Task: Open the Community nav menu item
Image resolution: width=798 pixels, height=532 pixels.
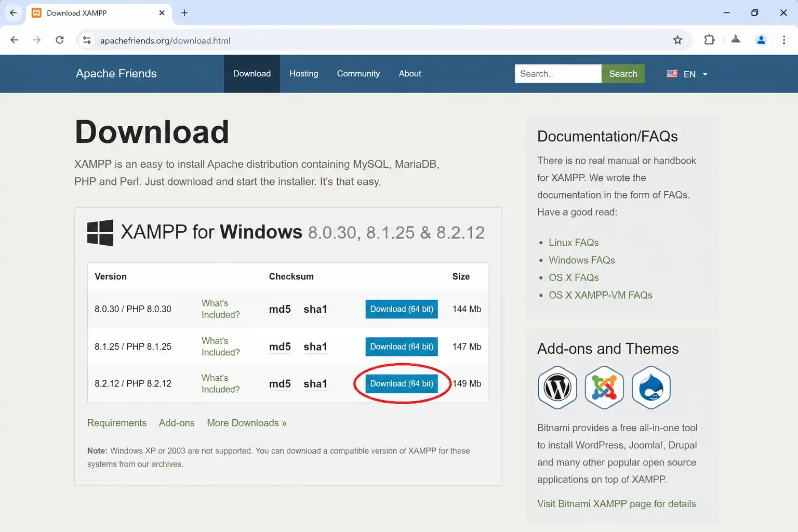Action: [x=358, y=74]
